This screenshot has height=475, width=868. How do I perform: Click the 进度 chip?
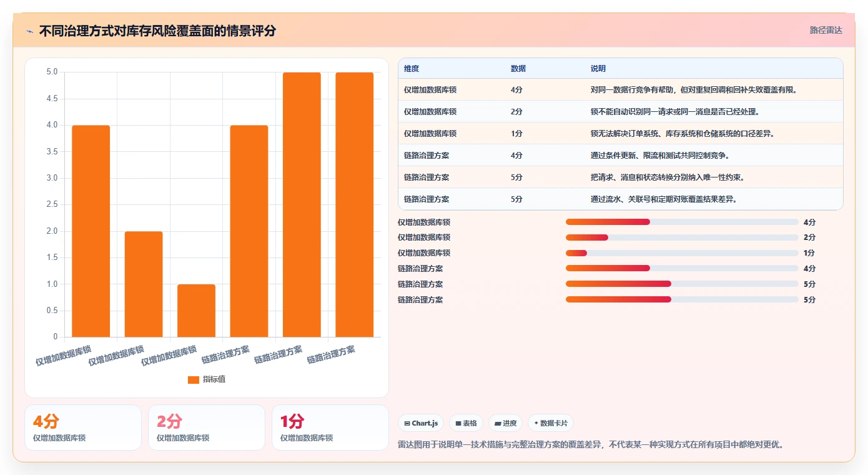coord(505,423)
